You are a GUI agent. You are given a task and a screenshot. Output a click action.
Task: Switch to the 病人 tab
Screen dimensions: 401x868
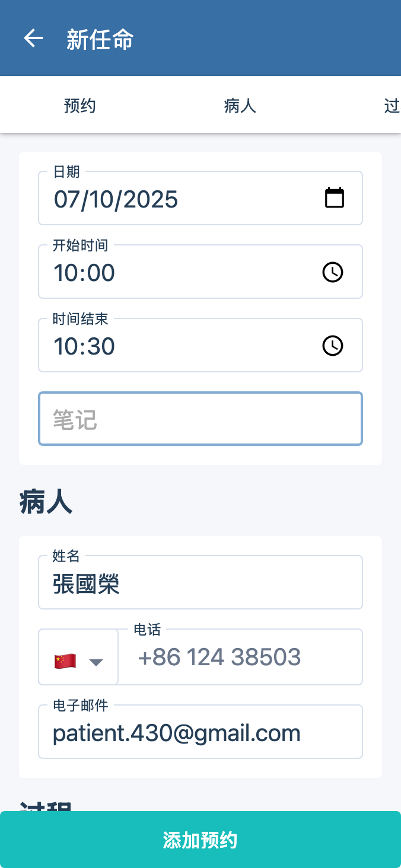(x=240, y=106)
